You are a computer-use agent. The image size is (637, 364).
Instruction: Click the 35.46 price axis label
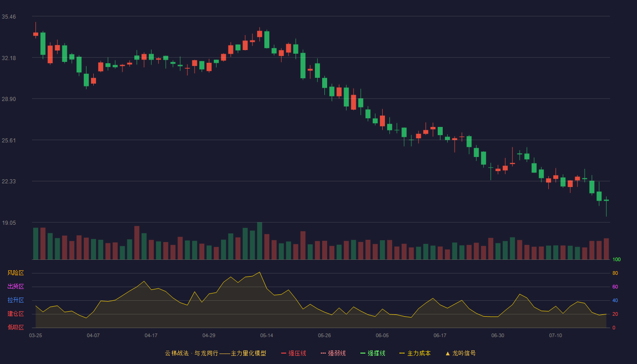coord(9,17)
